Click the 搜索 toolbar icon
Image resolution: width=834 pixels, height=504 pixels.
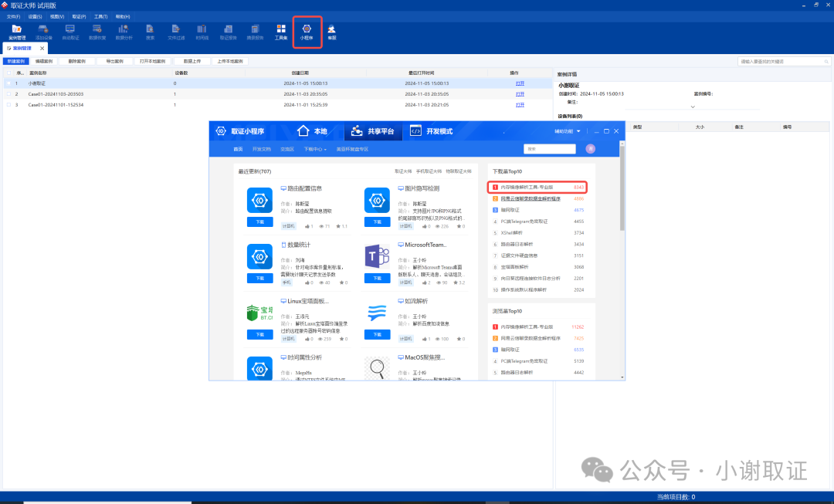pos(150,32)
